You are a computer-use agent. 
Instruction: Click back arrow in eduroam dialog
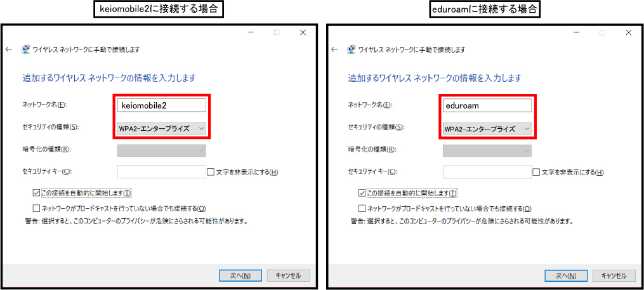pos(334,49)
